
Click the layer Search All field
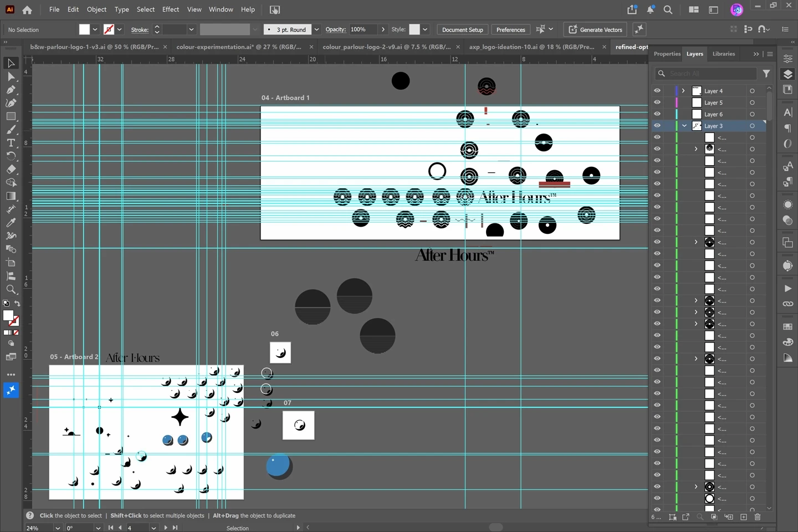pos(706,73)
